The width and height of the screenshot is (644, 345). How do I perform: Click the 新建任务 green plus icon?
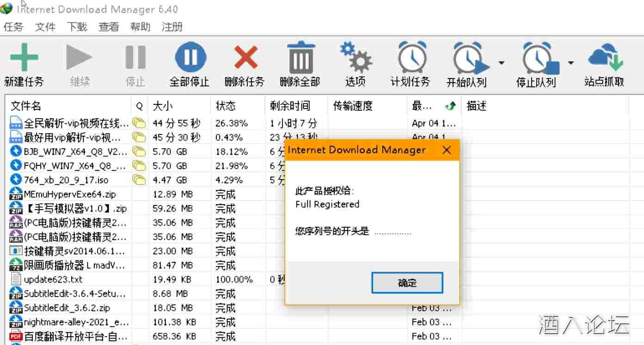(24, 57)
